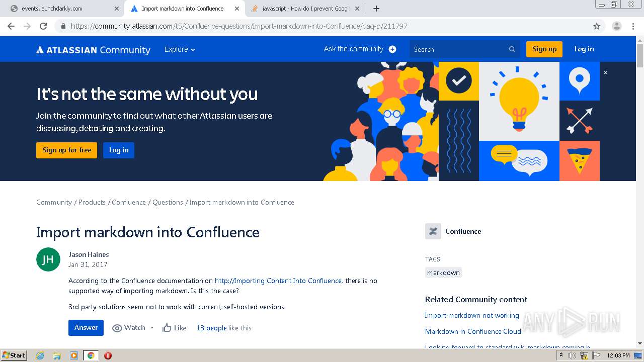Click the network tray icon
644x362 pixels.
pos(584,355)
